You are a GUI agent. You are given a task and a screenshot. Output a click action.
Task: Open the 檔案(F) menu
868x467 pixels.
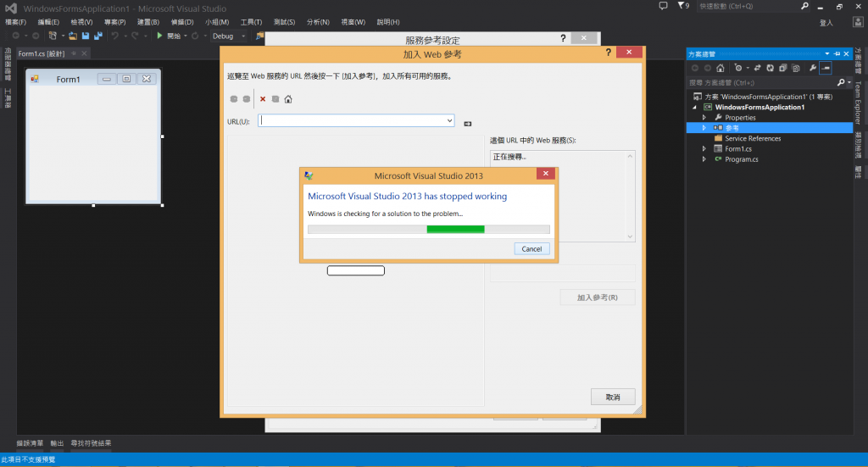pyautogui.click(x=15, y=22)
